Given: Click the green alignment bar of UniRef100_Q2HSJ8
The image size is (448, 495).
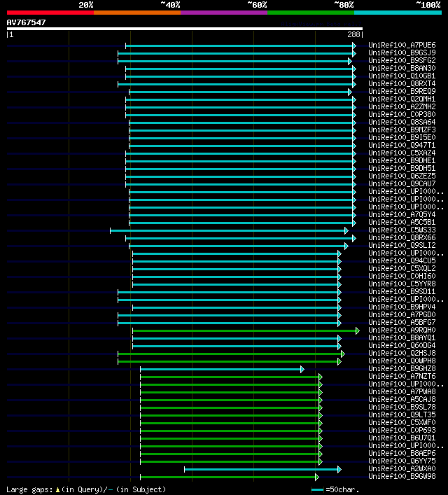Looking at the screenshot, I should pos(230,354).
